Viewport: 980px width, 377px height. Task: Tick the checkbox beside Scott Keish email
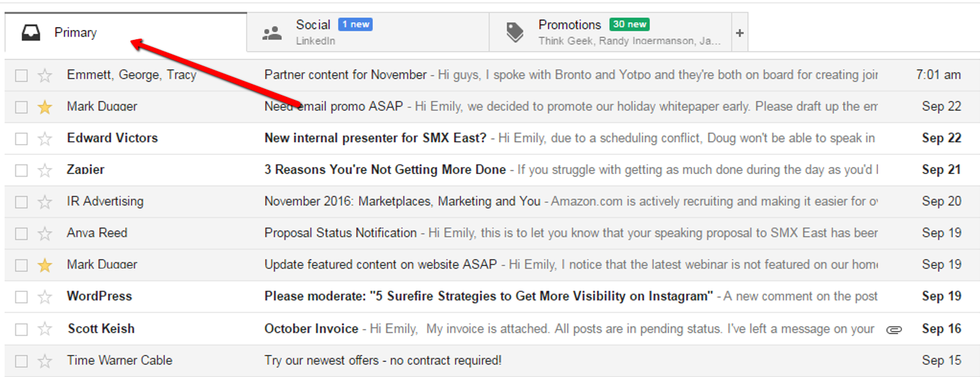[21, 329]
